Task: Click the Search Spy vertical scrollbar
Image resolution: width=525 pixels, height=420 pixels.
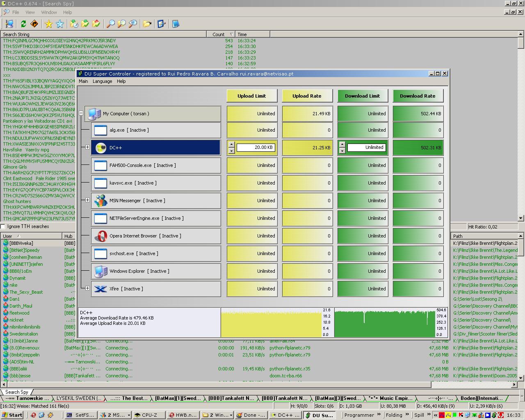Action: [521, 126]
